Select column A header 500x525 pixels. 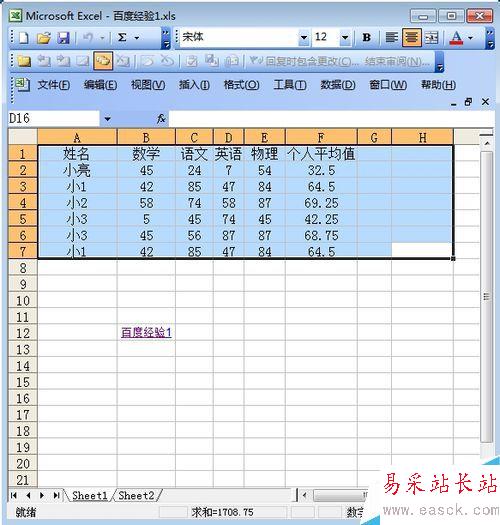pos(77,137)
